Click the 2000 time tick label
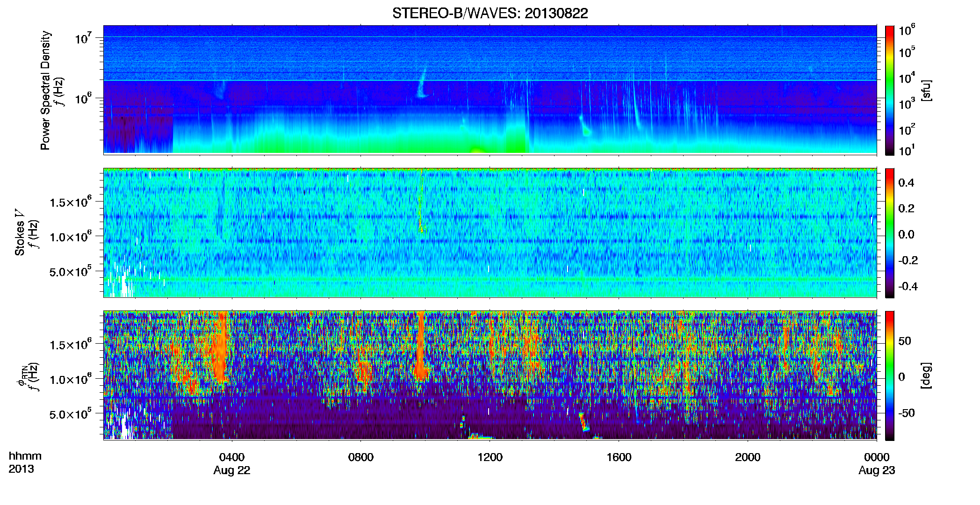The width and height of the screenshot is (980, 505). click(x=748, y=457)
